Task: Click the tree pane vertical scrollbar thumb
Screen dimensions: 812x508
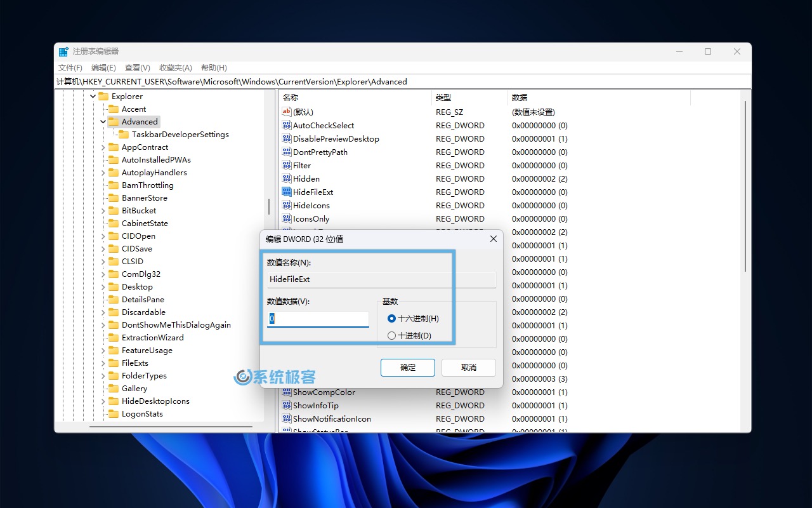Action: (269, 206)
